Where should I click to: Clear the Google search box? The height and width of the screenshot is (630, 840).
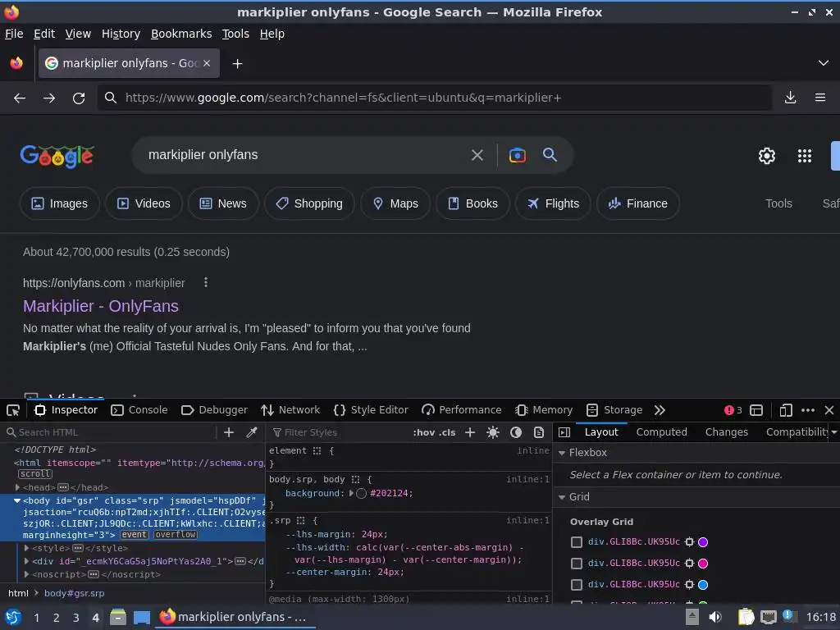[477, 155]
